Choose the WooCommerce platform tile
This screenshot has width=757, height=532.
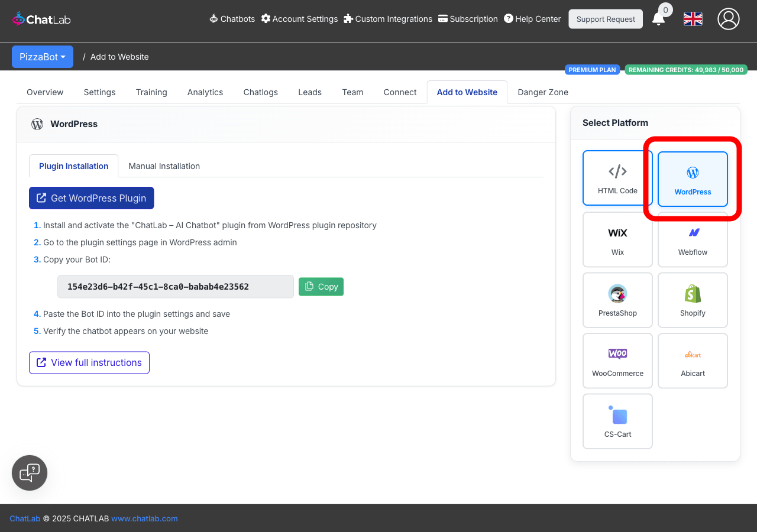click(x=617, y=361)
